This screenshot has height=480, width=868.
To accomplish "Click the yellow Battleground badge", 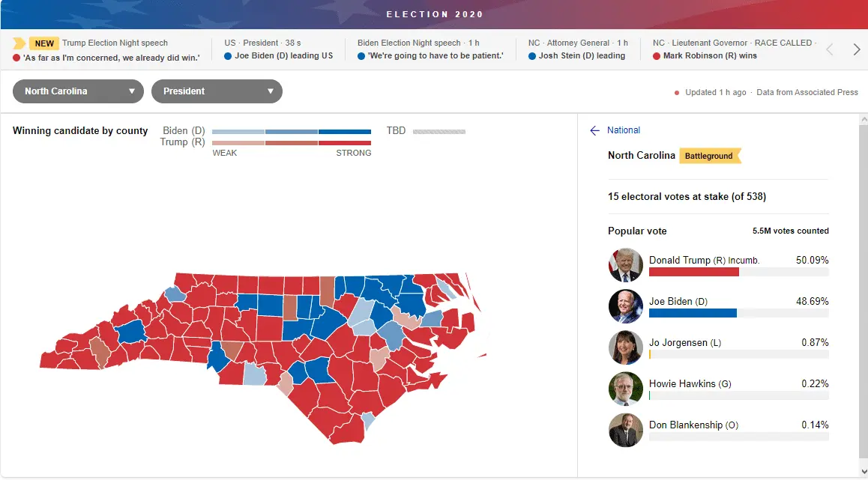I will point(709,156).
